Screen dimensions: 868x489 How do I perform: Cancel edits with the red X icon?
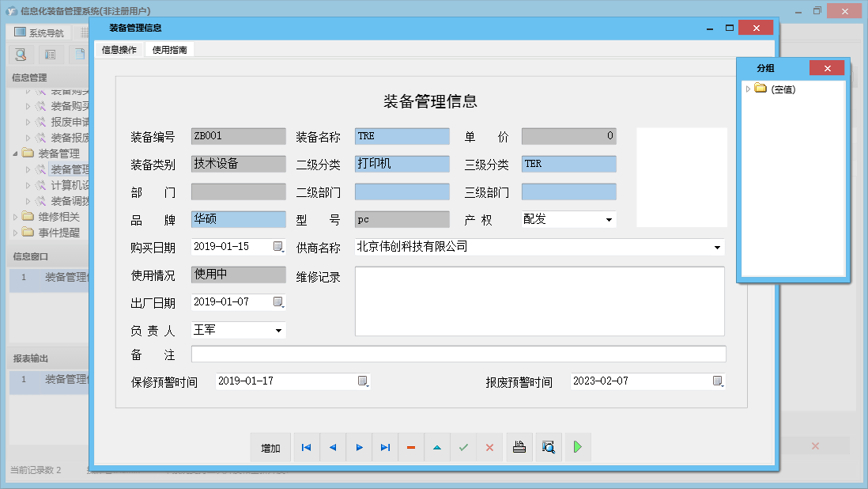(x=489, y=447)
